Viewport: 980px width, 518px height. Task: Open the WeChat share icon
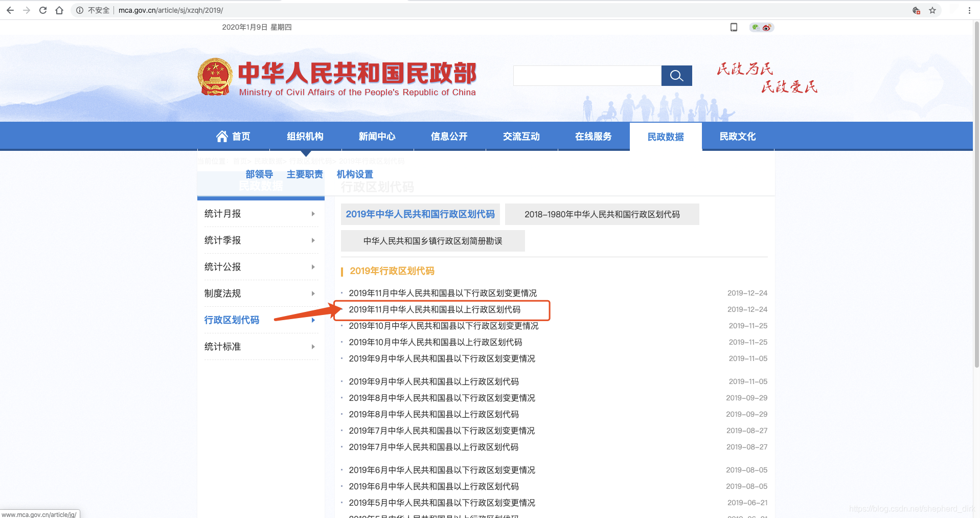(x=755, y=27)
